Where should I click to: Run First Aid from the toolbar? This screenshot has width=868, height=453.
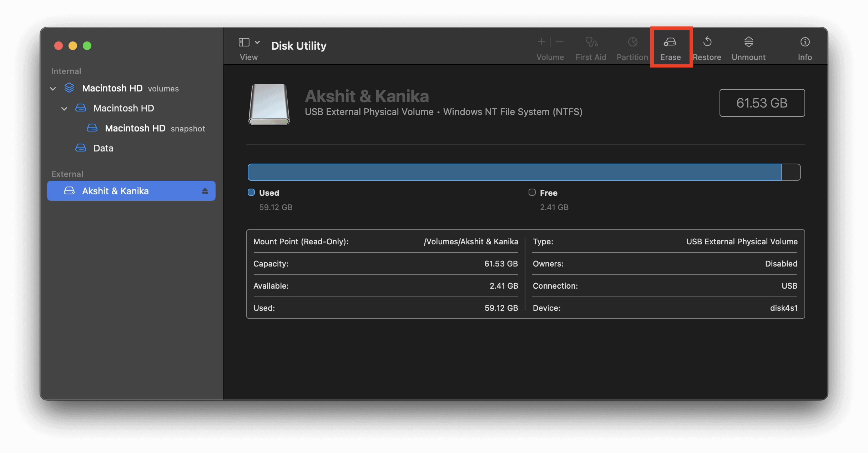(x=591, y=42)
